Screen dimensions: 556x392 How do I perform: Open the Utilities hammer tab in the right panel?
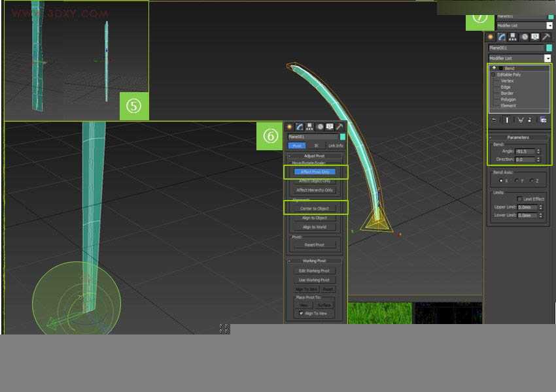tap(546, 37)
